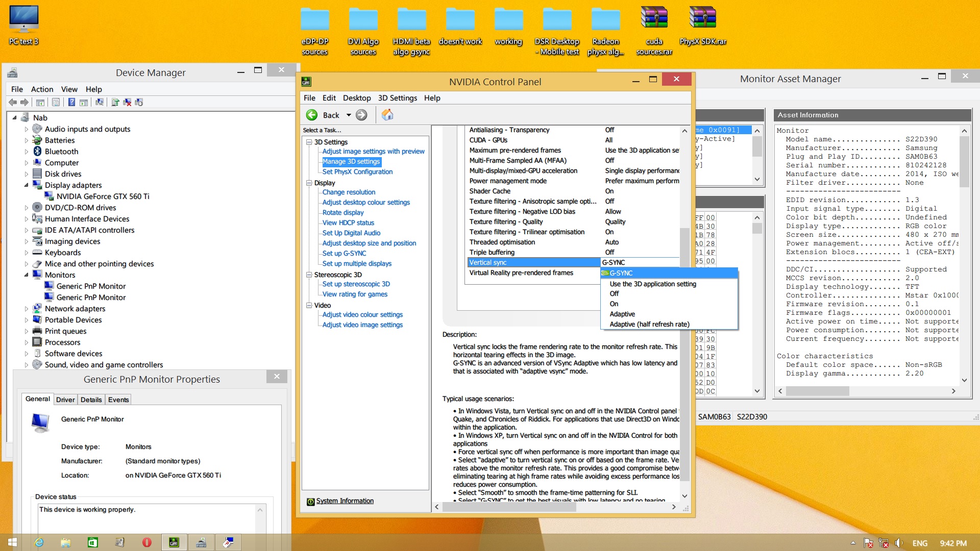Click the green Back arrow in NVIDIA Control Panel
The width and height of the screenshot is (980, 551).
(312, 115)
